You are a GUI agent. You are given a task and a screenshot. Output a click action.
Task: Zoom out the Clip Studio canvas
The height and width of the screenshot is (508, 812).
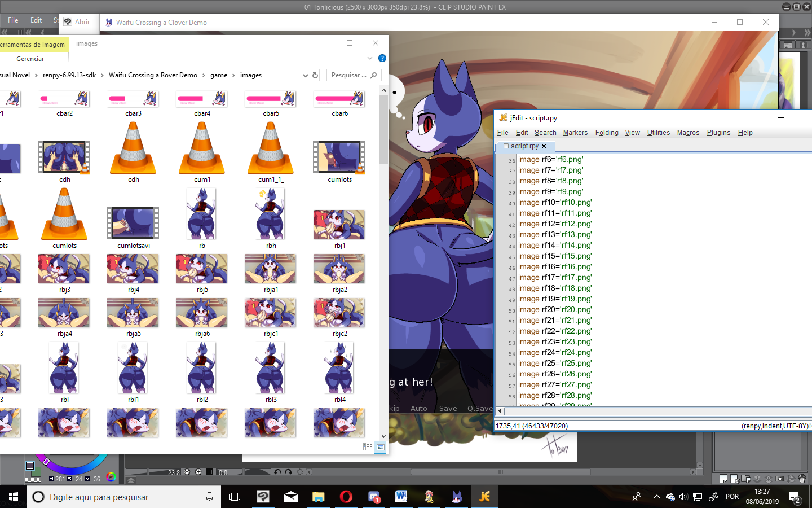[188, 472]
